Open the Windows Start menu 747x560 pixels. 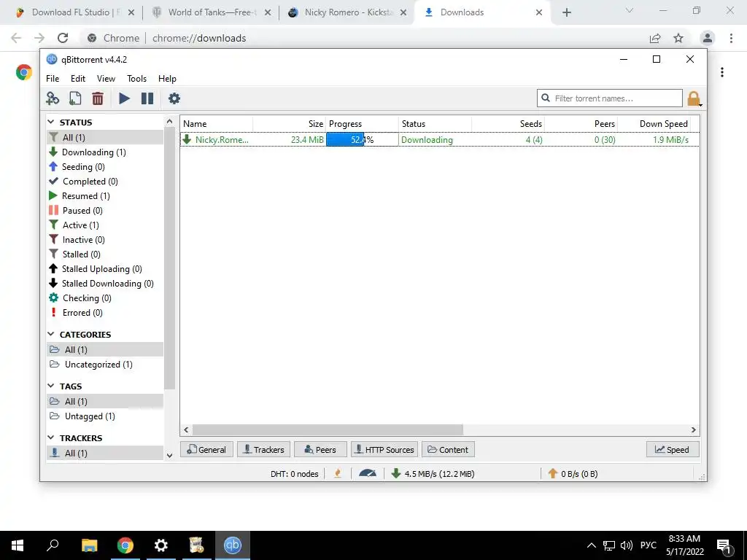[x=18, y=545]
